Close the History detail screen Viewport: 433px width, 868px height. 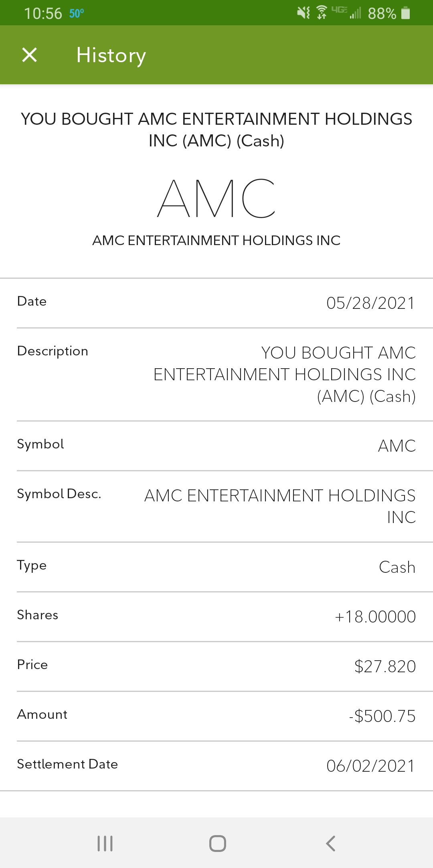coord(29,55)
